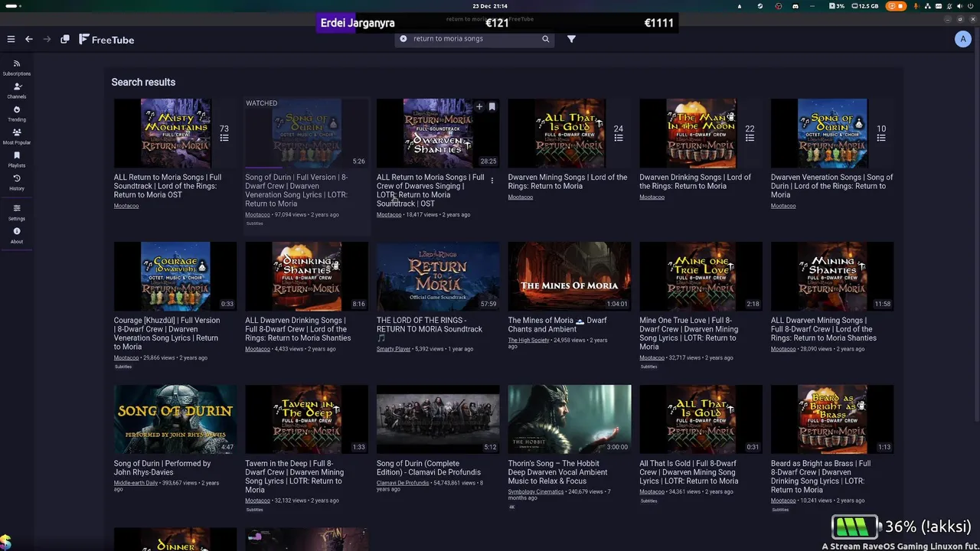This screenshot has height=551, width=980.
Task: Click the network tray icon
Action: 927,6
